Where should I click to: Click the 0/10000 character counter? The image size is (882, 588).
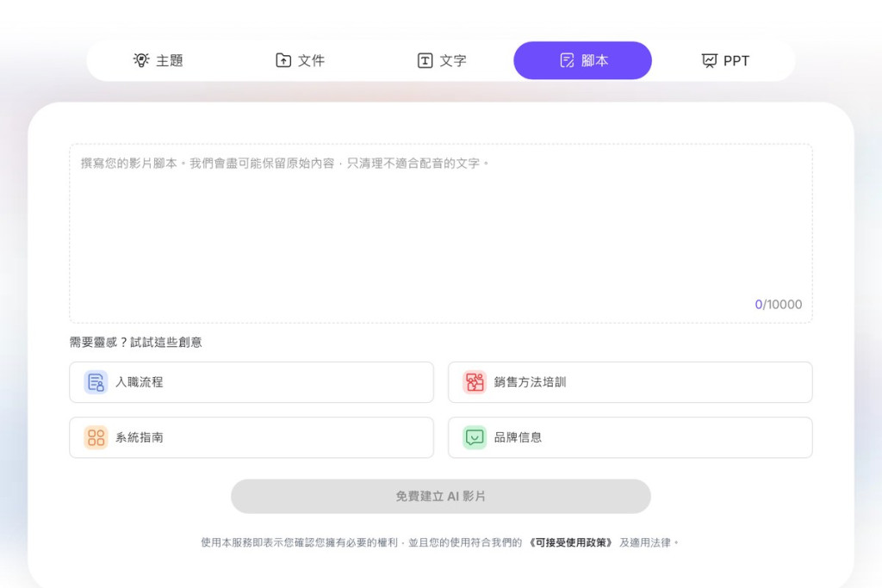coord(779,305)
